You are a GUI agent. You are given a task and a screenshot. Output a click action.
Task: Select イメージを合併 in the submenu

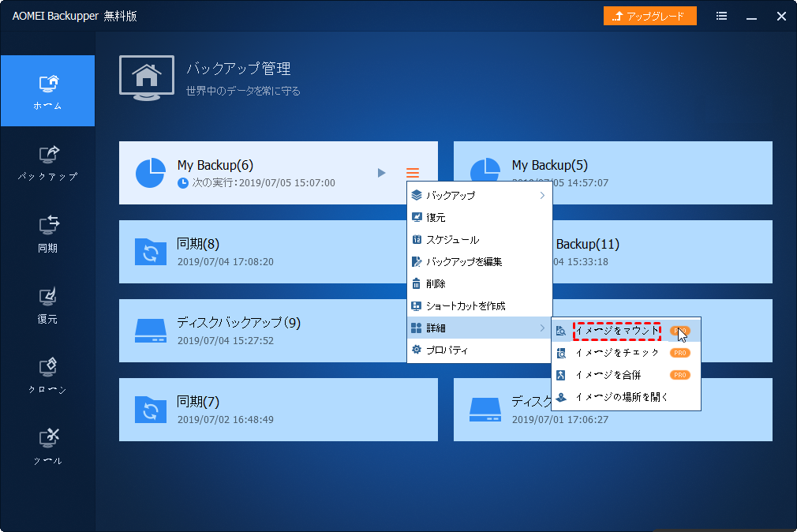pos(626,375)
